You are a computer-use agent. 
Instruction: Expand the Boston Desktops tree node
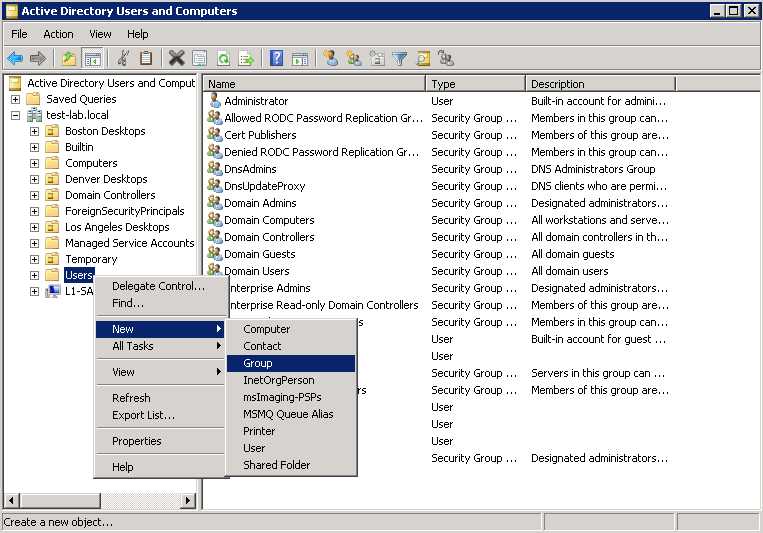tap(35, 131)
